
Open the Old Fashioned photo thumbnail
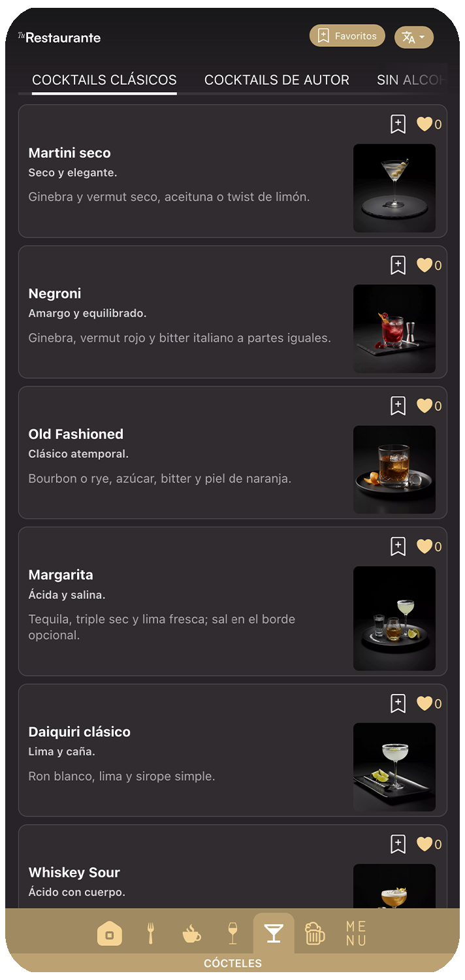click(x=394, y=469)
